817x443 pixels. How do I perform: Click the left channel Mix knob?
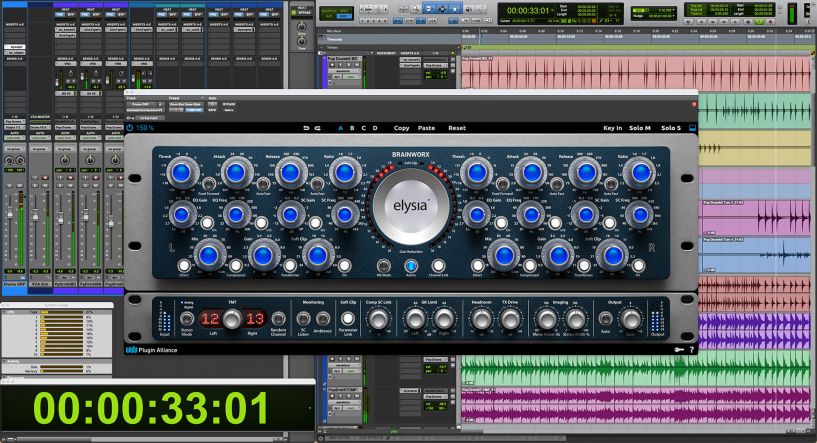point(208,255)
